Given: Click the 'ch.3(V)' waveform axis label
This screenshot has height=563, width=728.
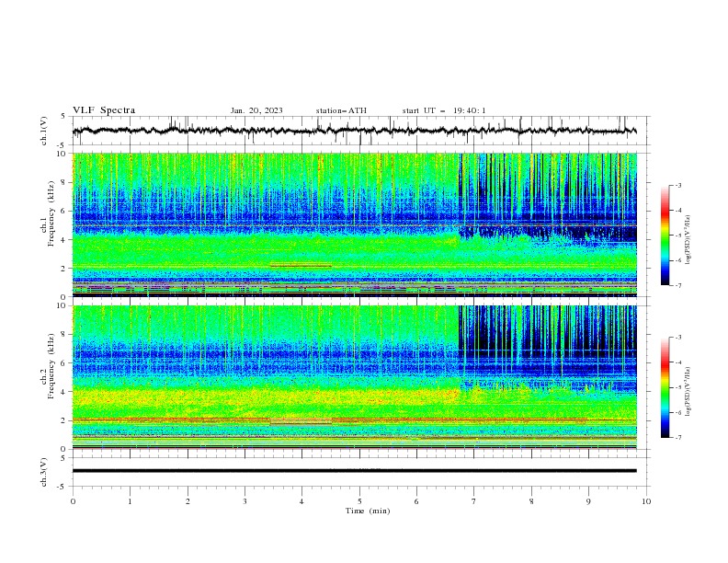Looking at the screenshot, I should point(44,472).
